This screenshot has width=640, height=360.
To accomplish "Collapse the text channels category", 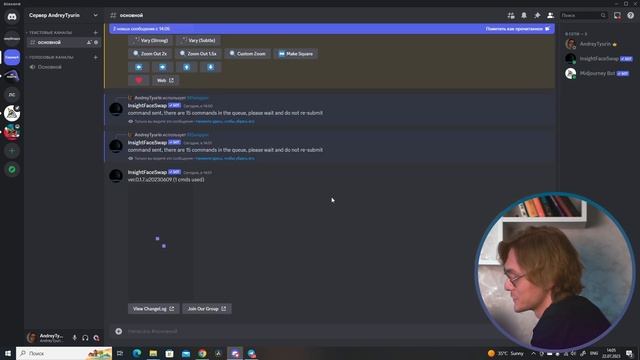I will point(50,32).
